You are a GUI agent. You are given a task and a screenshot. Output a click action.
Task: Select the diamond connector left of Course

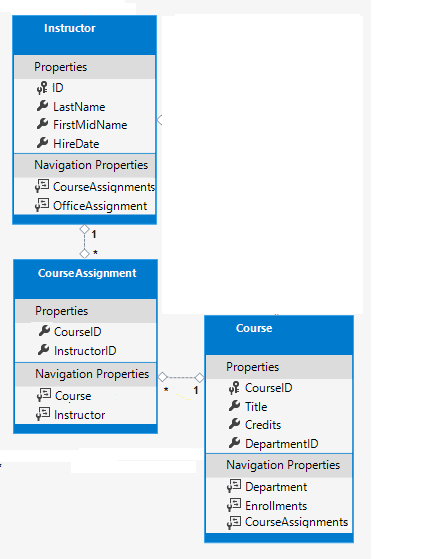coord(200,378)
